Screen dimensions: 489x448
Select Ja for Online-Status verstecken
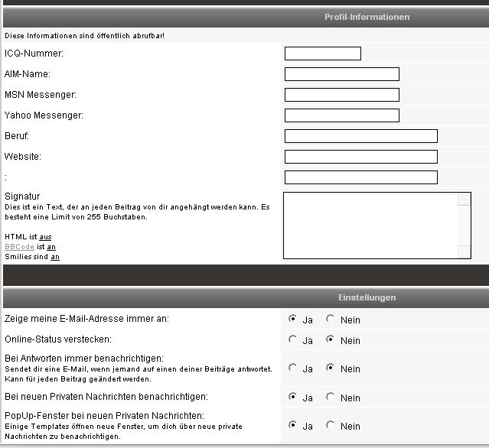[293, 339]
